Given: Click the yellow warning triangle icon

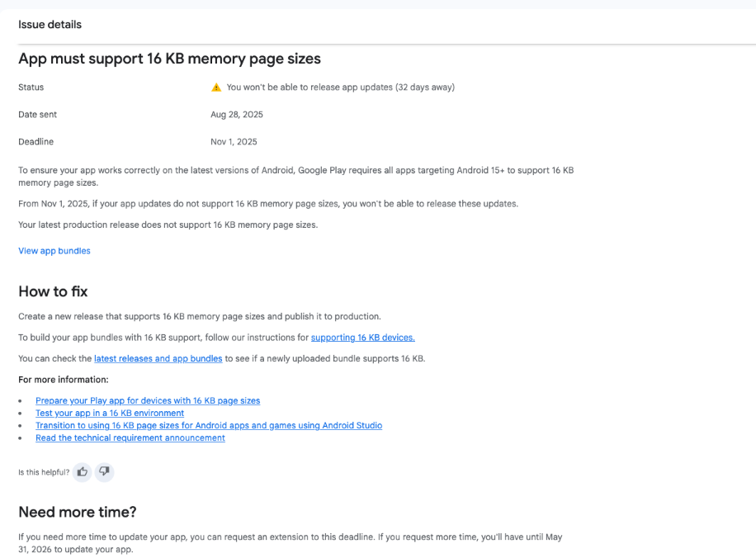Looking at the screenshot, I should click(216, 87).
